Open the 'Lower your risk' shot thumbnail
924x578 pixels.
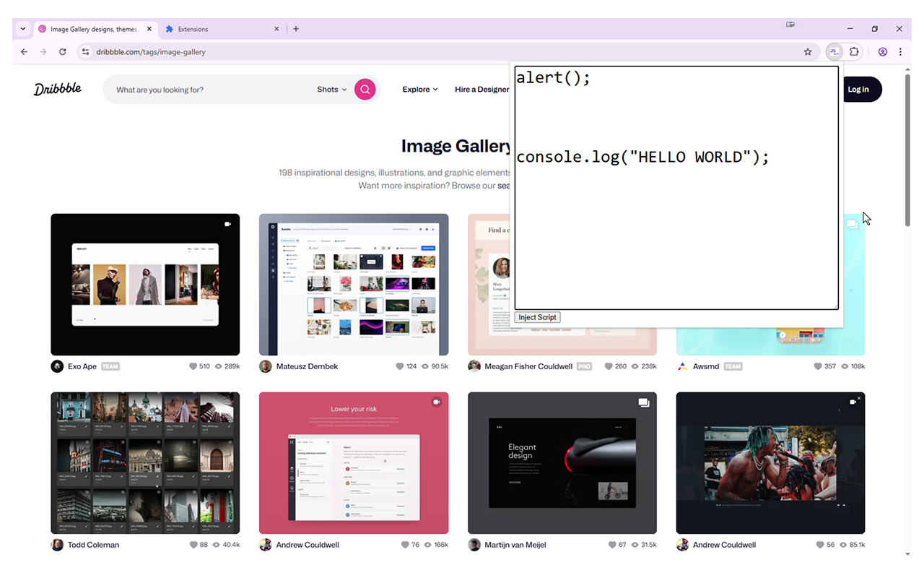point(354,463)
